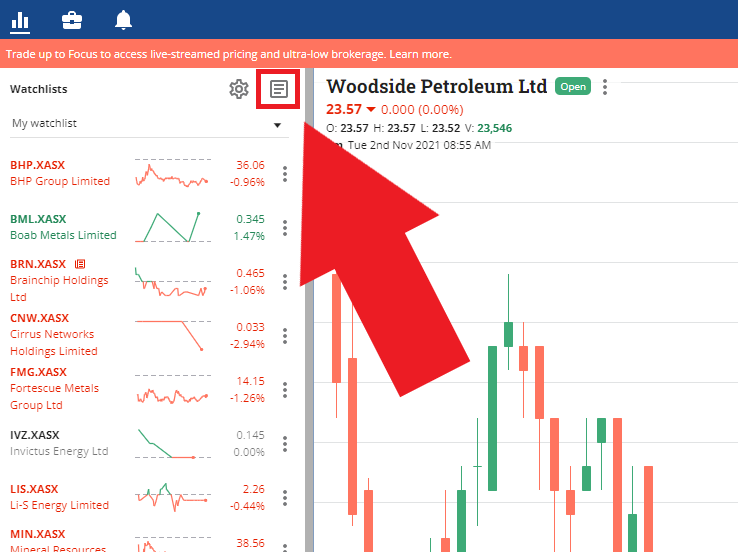Open the three-dot menu for IVZ.XASX
This screenshot has height=552, width=738.
click(x=285, y=444)
